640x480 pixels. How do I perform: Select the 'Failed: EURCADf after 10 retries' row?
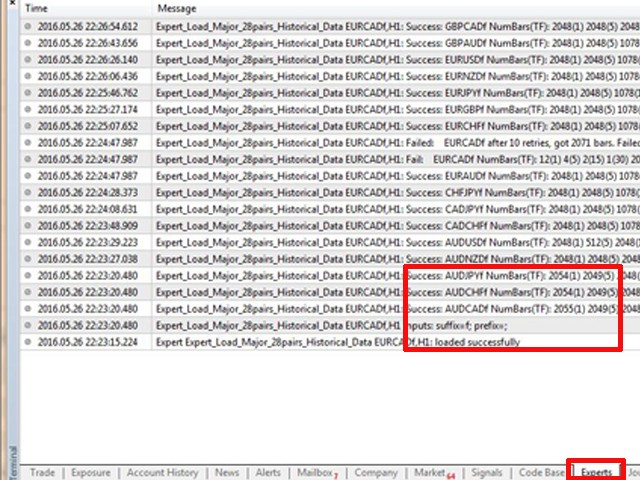(330, 143)
